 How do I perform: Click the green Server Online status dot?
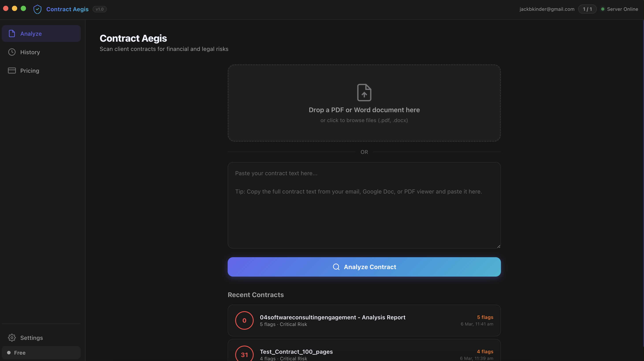coord(603,9)
